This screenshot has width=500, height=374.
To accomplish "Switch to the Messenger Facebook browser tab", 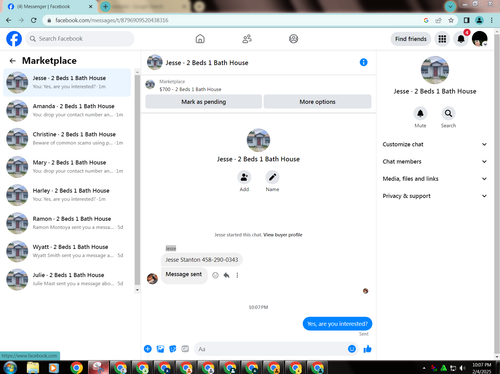I will [x=49, y=6].
